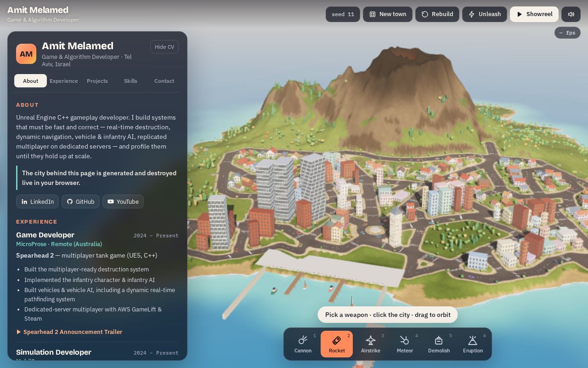Open the GitHub profile link

(x=80, y=201)
